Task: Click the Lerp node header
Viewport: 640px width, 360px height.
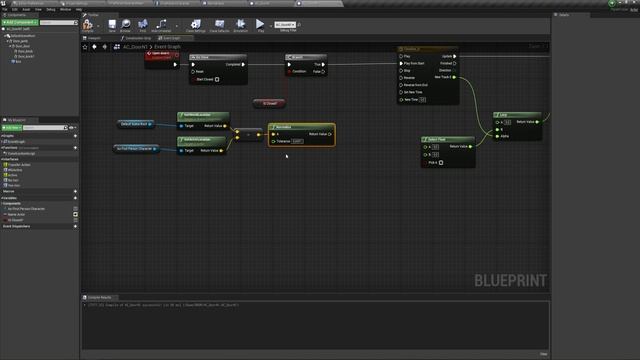Action: tap(518, 115)
